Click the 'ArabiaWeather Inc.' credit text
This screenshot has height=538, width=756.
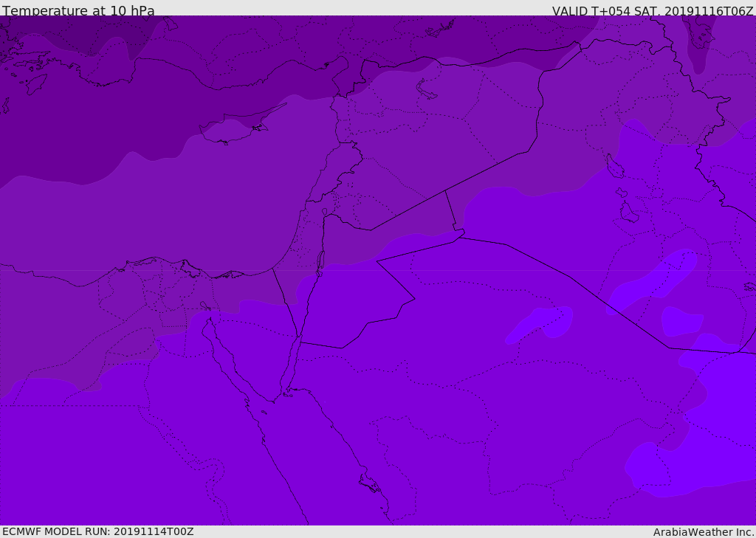click(x=703, y=532)
